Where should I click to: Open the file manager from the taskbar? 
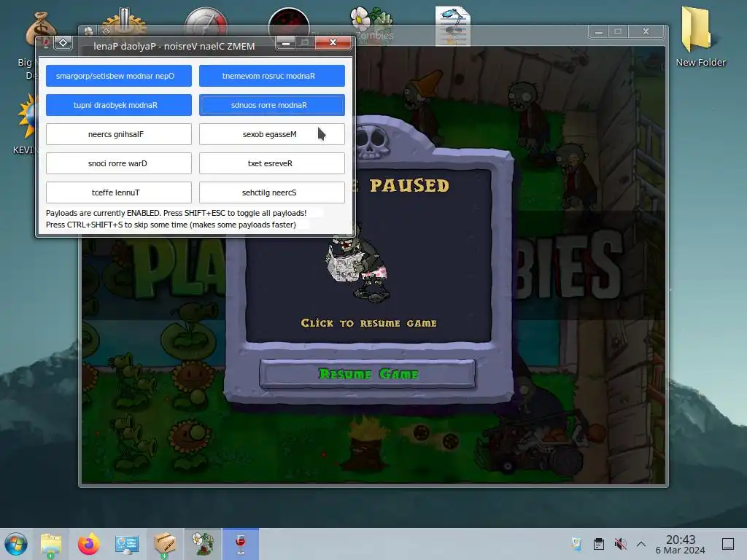click(x=51, y=544)
